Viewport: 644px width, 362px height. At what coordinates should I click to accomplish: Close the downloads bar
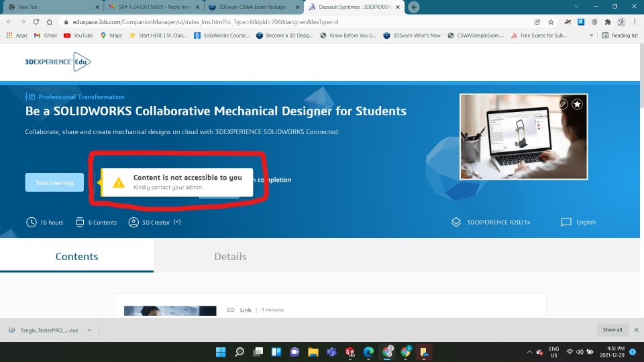636,330
